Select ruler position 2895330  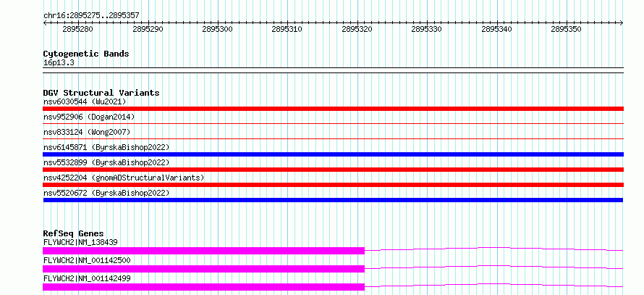click(x=426, y=29)
